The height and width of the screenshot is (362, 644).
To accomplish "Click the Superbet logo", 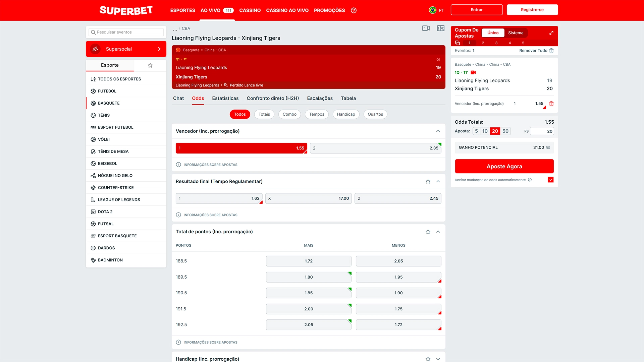I will 126,10.
